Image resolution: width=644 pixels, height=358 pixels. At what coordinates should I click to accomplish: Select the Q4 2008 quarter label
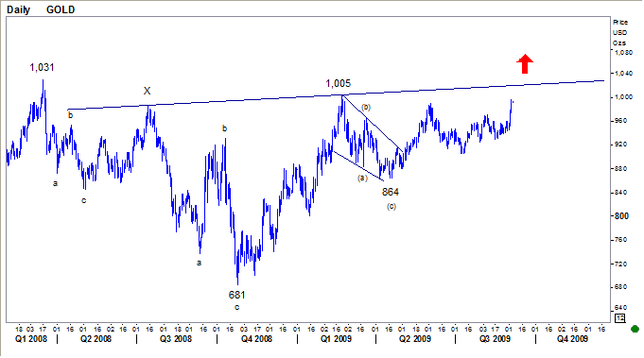(256, 339)
